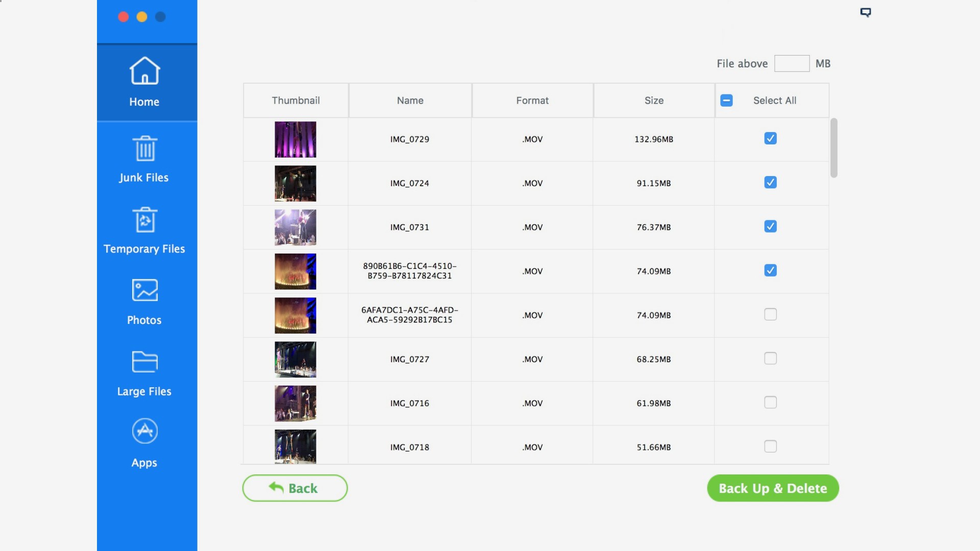The height and width of the screenshot is (551, 980).
Task: Click the Name column header
Action: click(410, 101)
